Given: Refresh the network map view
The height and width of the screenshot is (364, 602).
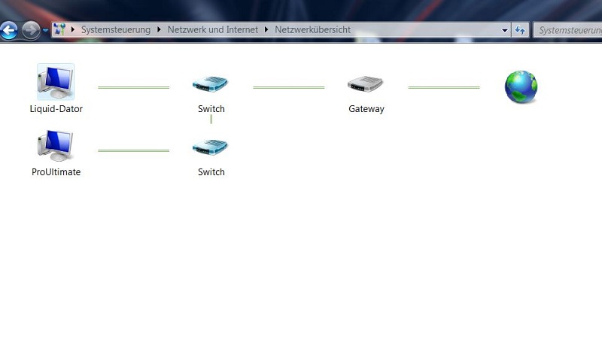Looking at the screenshot, I should [520, 30].
